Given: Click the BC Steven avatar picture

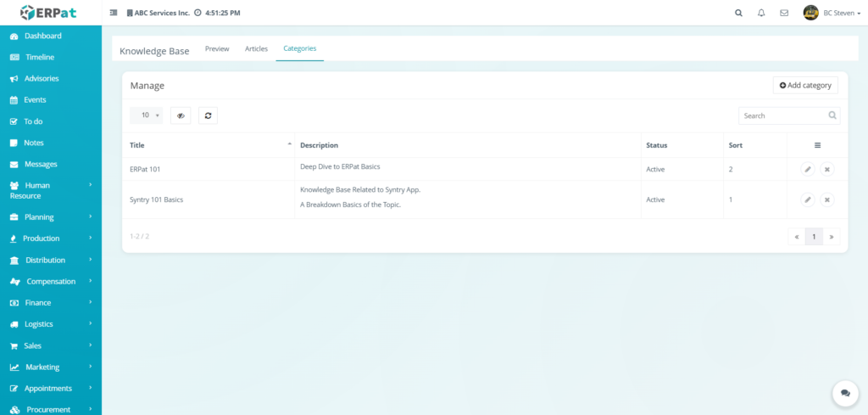Looking at the screenshot, I should pyautogui.click(x=811, y=13).
